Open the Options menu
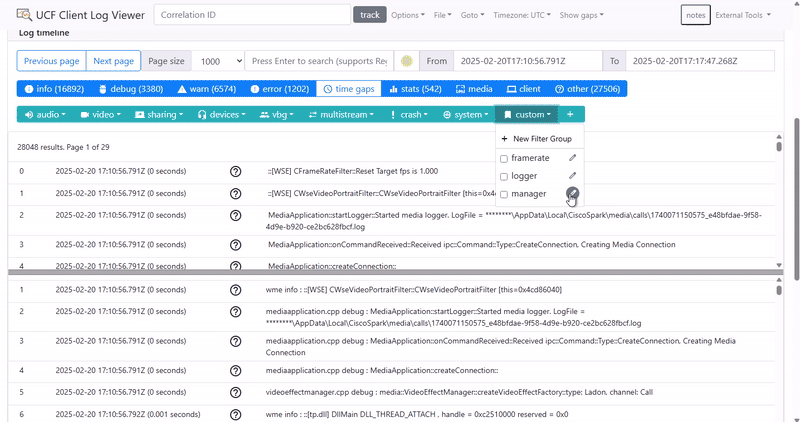This screenshot has width=800, height=422. click(x=408, y=15)
